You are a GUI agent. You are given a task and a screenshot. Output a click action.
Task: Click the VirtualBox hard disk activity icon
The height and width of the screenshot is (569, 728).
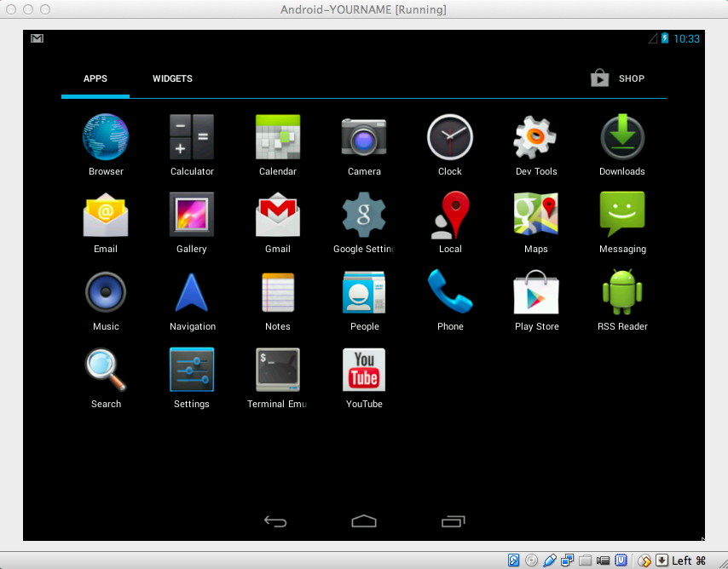(513, 560)
